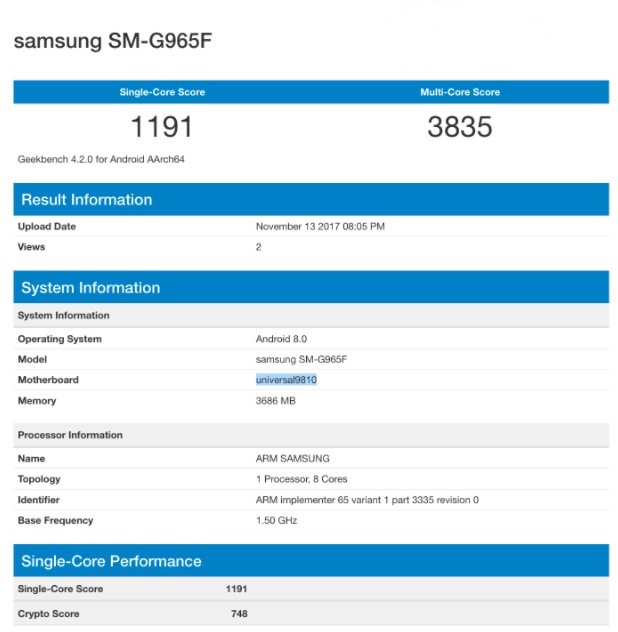This screenshot has height=632, width=618.
Task: Click the Views label
Action: 31,247
